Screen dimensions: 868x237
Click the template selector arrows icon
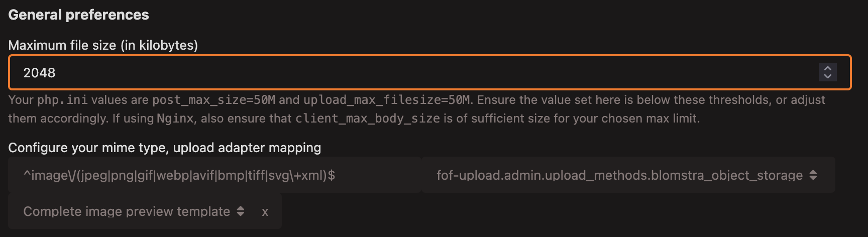point(241,211)
